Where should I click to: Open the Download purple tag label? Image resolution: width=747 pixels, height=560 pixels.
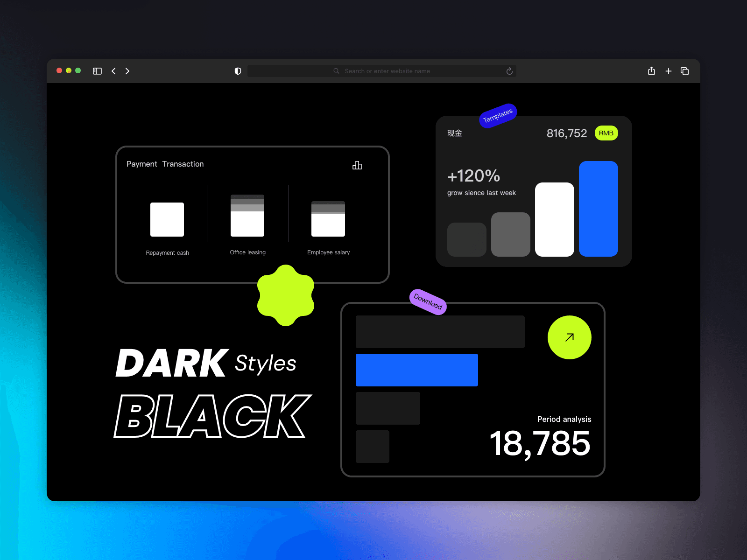428,302
